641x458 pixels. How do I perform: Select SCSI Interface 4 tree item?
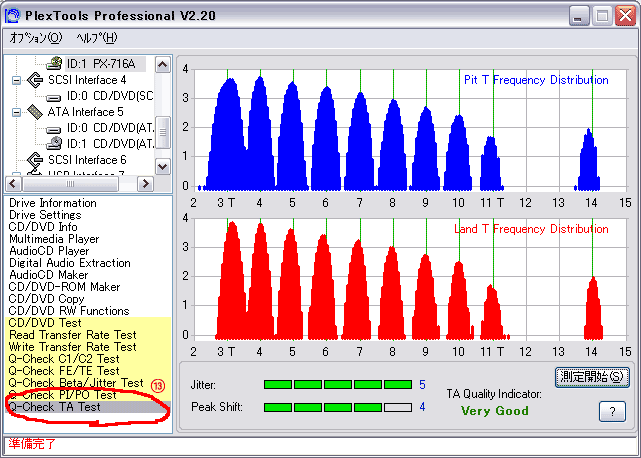(87, 80)
